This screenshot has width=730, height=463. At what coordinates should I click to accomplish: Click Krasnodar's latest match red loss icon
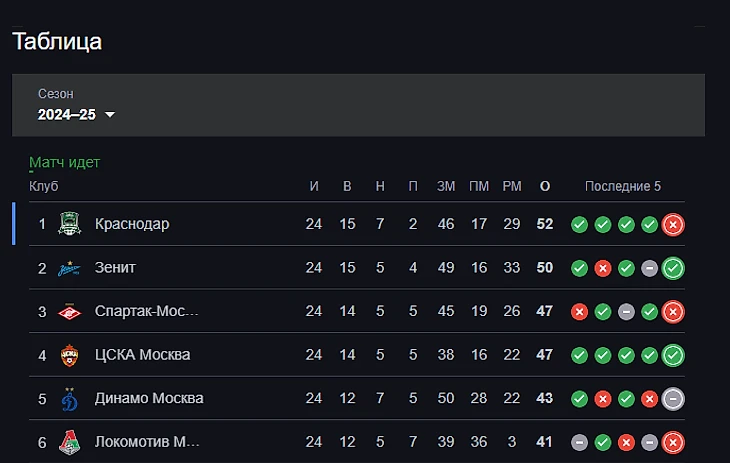coord(673,224)
